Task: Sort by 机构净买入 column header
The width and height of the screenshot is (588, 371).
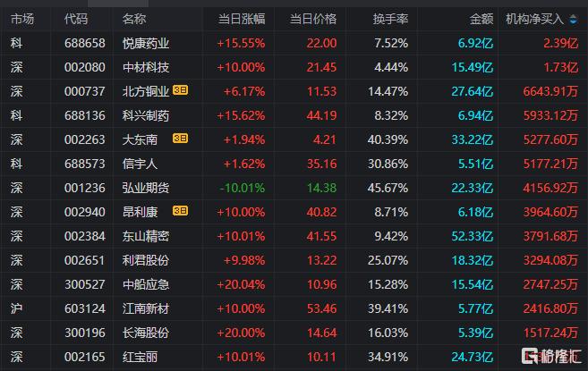Action: click(x=541, y=18)
